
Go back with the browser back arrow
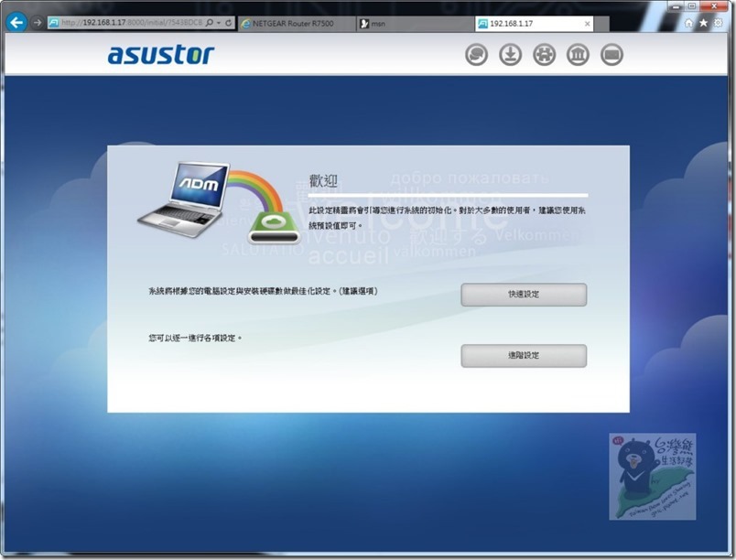(16, 23)
